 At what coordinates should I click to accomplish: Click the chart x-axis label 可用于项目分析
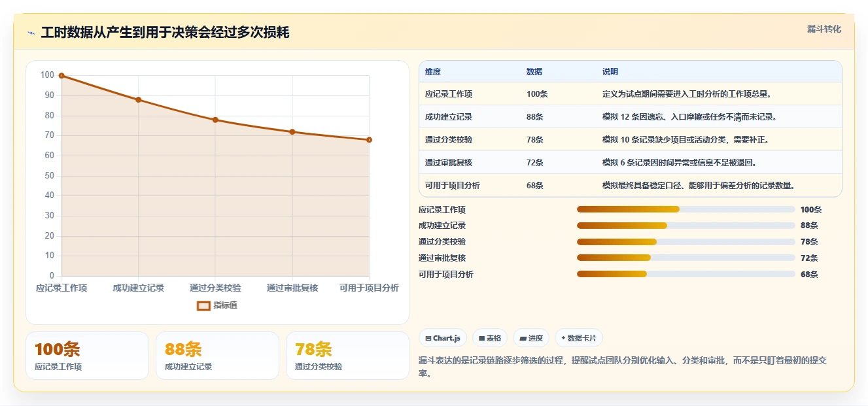tap(369, 288)
